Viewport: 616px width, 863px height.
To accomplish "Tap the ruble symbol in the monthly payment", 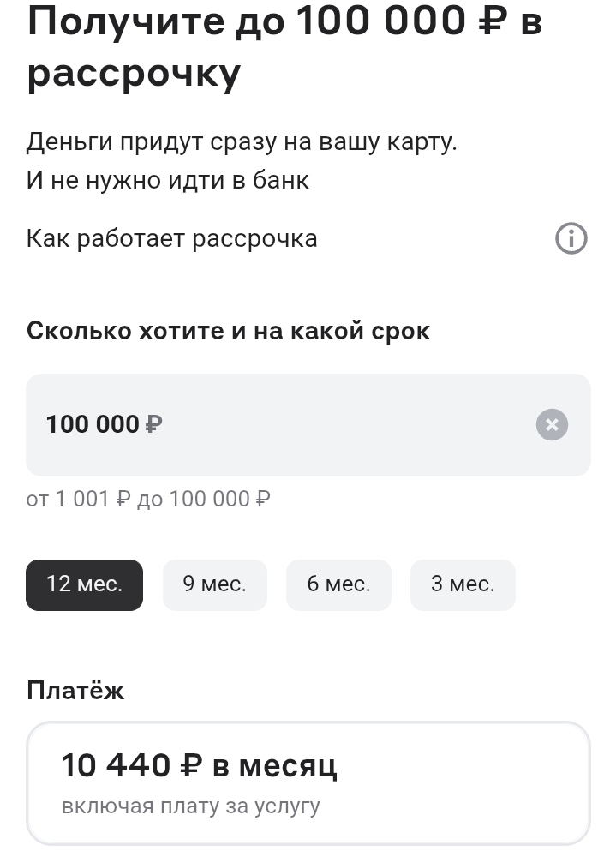I will 190,765.
